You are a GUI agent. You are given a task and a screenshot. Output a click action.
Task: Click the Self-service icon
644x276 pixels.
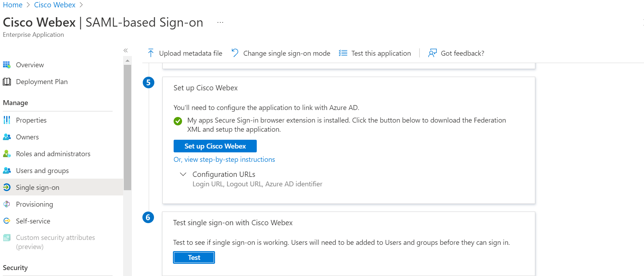point(7,221)
